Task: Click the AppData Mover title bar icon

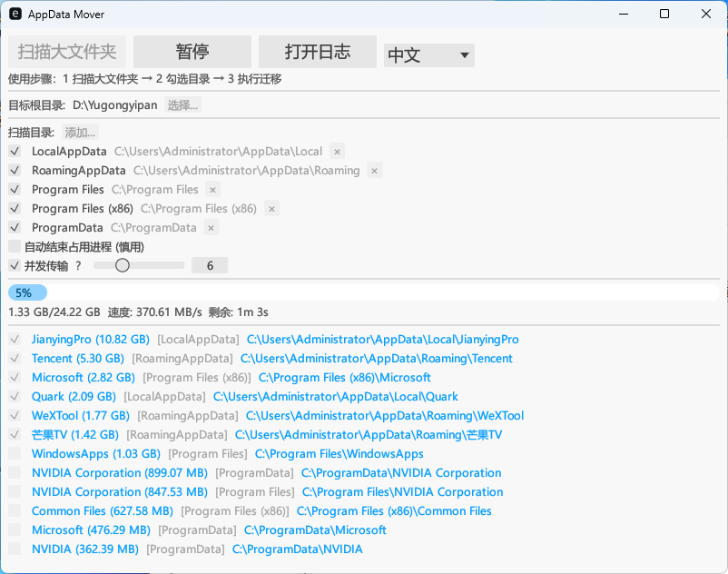Action: click(15, 14)
